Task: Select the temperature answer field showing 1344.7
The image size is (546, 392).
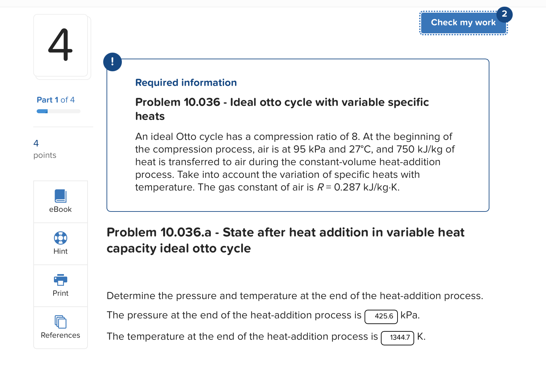Action: click(x=398, y=338)
